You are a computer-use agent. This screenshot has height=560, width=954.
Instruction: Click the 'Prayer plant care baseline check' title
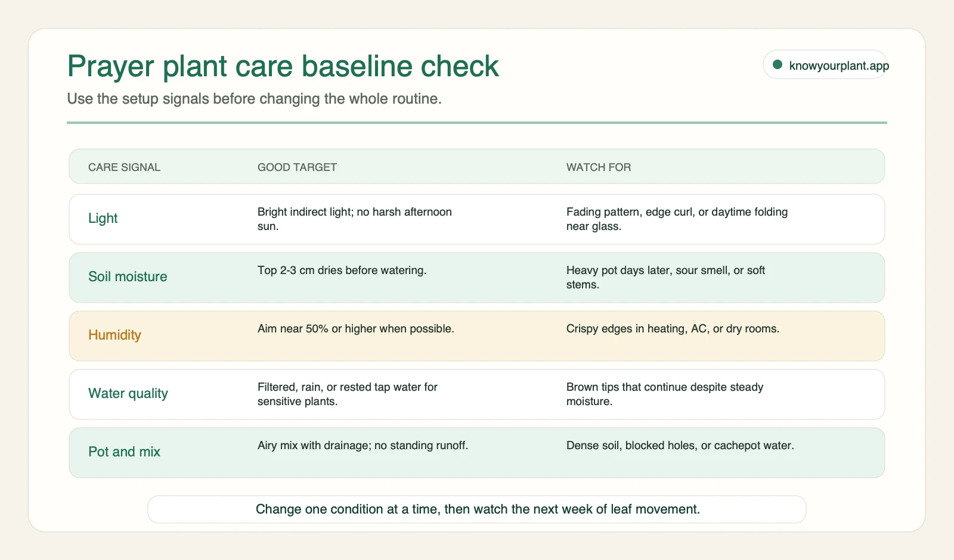tap(283, 66)
